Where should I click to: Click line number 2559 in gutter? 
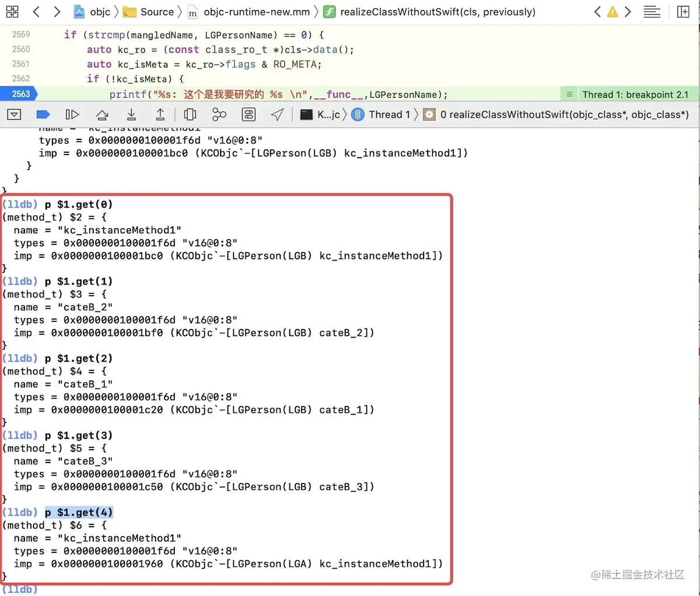21,35
